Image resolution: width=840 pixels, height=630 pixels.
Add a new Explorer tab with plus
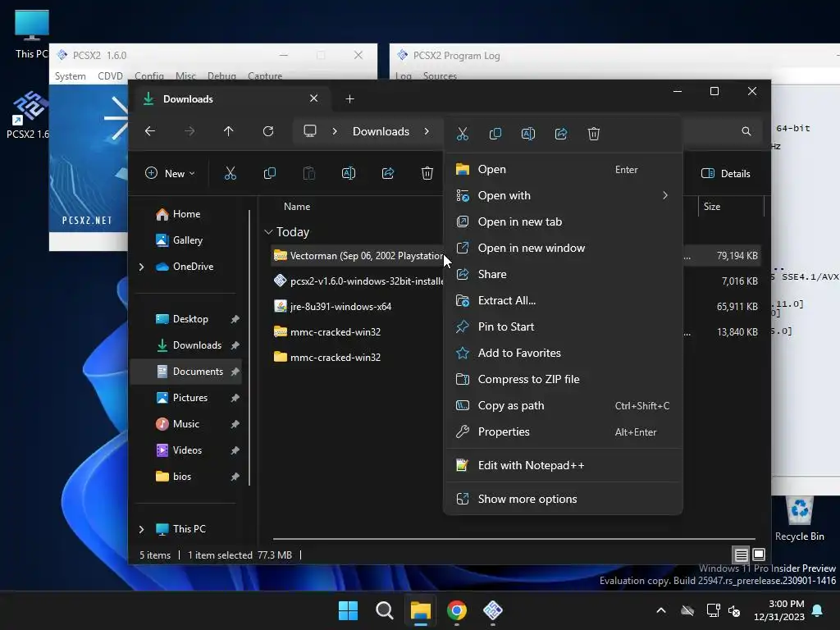(349, 98)
